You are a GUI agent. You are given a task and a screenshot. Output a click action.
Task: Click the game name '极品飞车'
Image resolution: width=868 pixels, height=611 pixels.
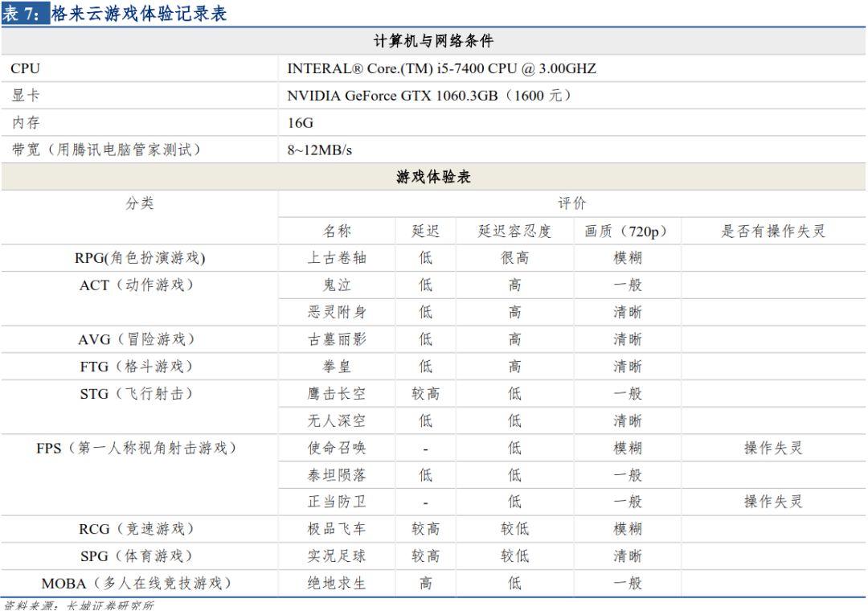(337, 529)
